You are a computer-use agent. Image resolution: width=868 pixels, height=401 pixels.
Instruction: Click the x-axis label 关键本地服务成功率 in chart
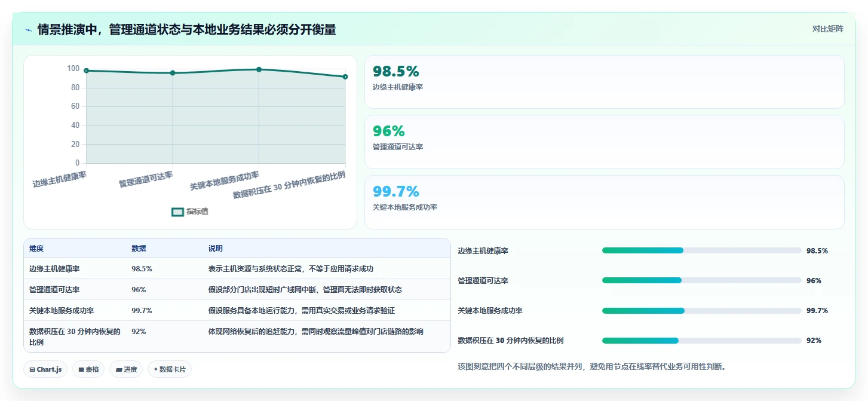(225, 181)
